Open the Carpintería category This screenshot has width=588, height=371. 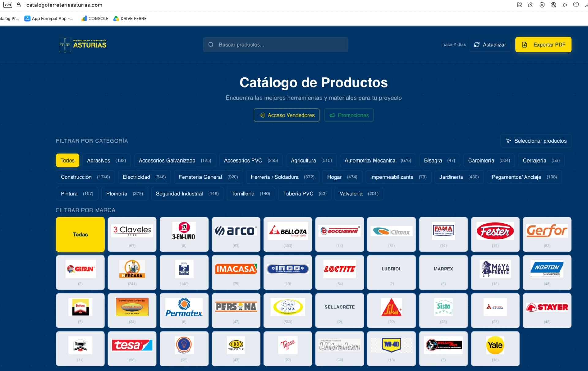point(489,160)
